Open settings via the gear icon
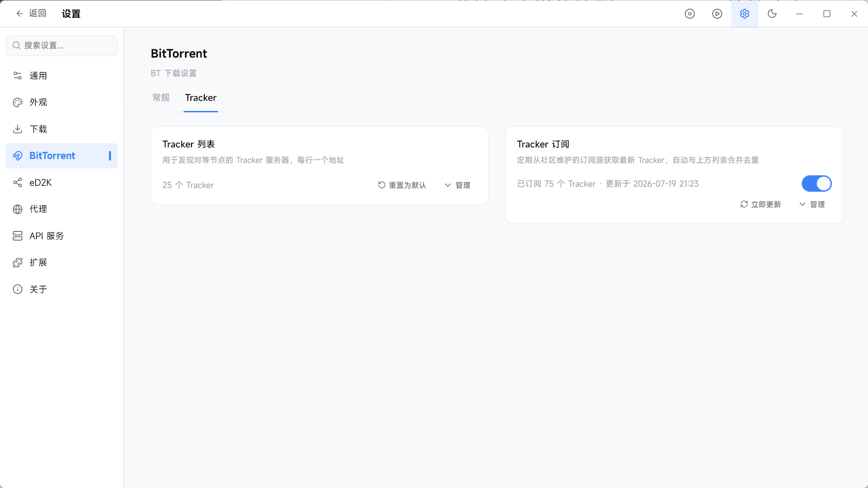 [x=745, y=14]
